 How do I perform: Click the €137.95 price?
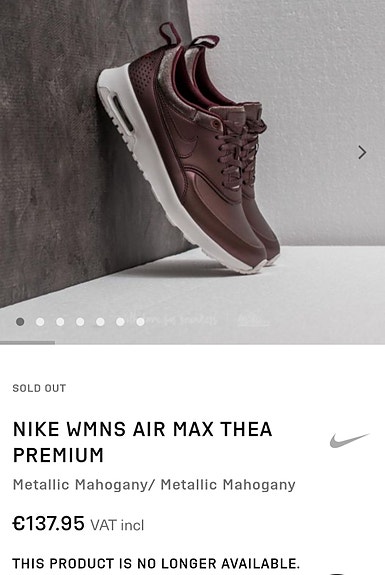tap(48, 523)
